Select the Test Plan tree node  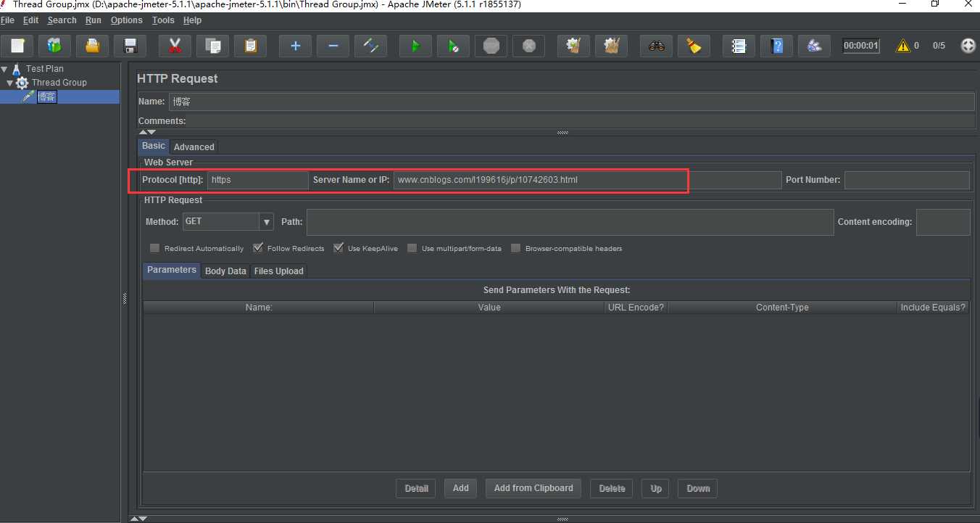click(x=45, y=69)
